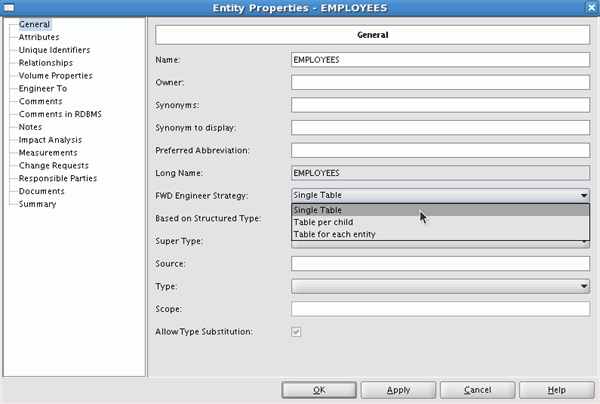Open Impact Analysis section
600x404 pixels.
point(50,140)
